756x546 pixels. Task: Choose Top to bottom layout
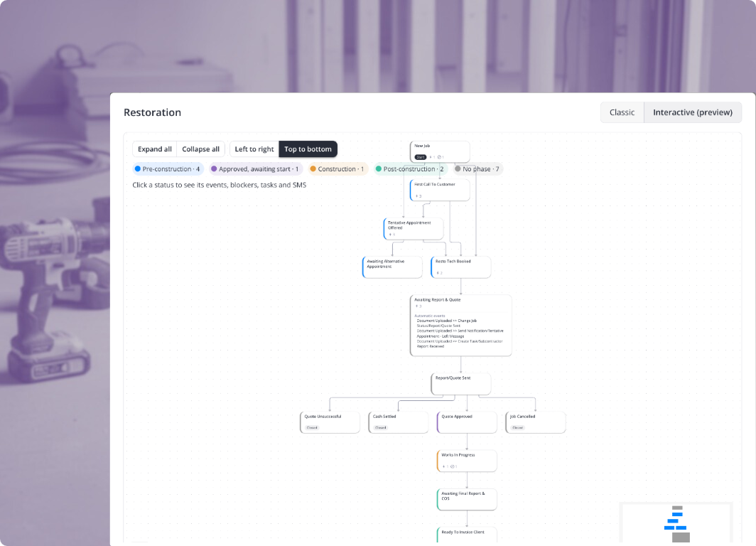[x=308, y=149]
